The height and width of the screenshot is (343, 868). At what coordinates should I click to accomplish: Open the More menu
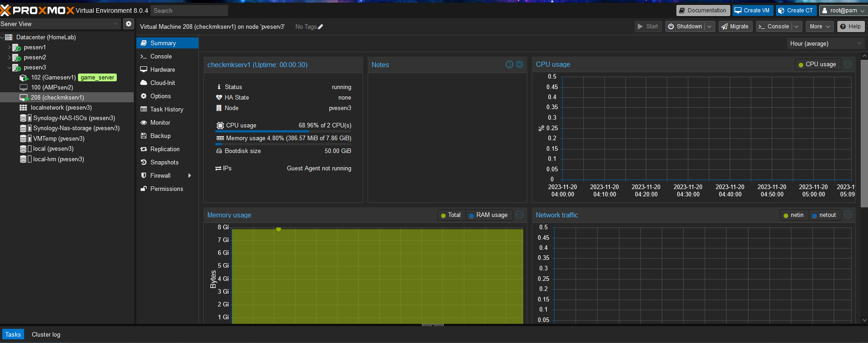tap(819, 26)
